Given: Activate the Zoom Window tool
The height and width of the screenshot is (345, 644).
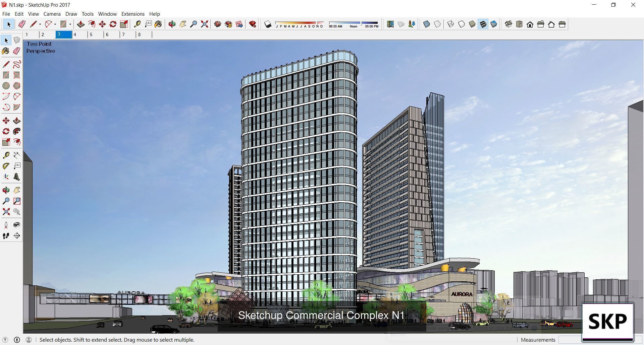Looking at the screenshot, I should [17, 201].
